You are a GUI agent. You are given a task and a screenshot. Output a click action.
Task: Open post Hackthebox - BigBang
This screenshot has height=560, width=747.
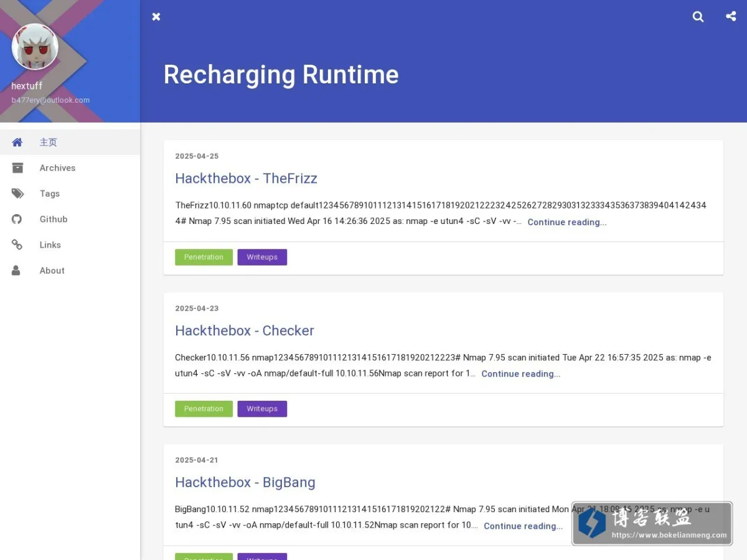[x=245, y=482]
